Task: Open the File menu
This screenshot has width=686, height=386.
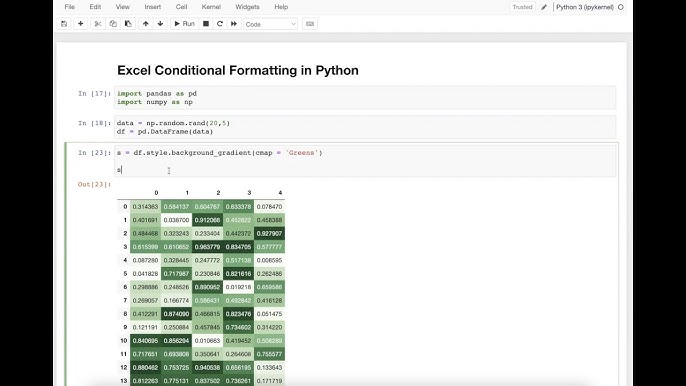Action: [70, 7]
